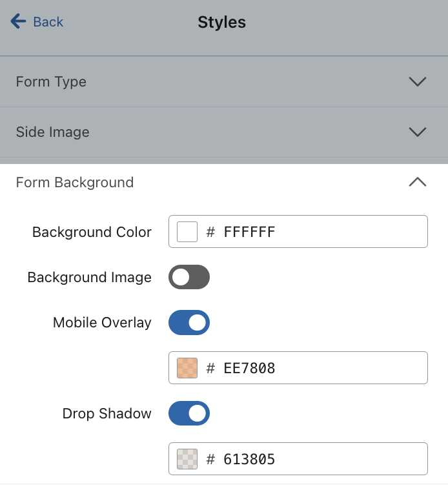Click the Background Color label

(x=92, y=232)
